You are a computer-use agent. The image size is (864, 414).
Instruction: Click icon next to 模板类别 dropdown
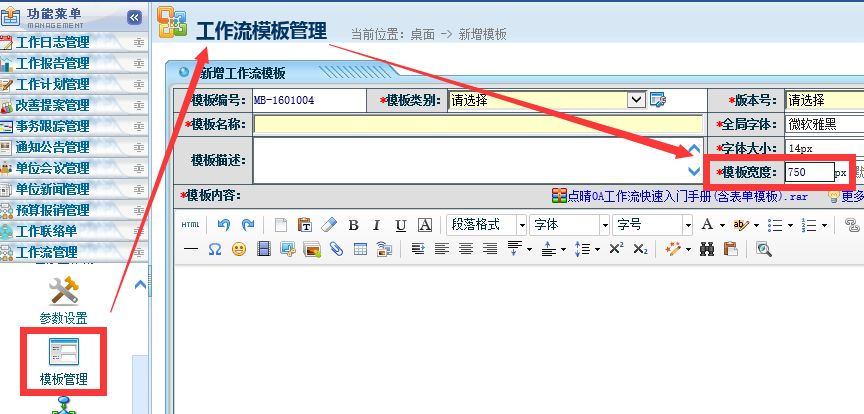click(x=658, y=100)
